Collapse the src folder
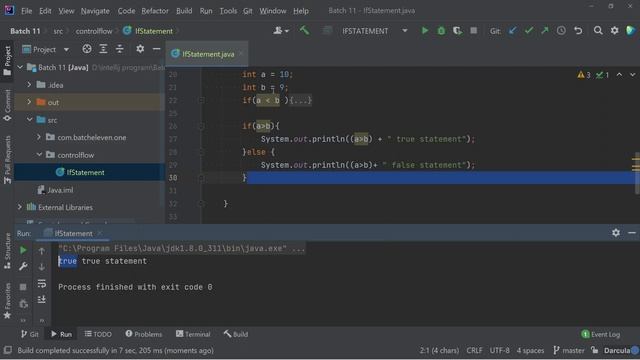Image resolution: width=640 pixels, height=360 pixels. pos(29,120)
